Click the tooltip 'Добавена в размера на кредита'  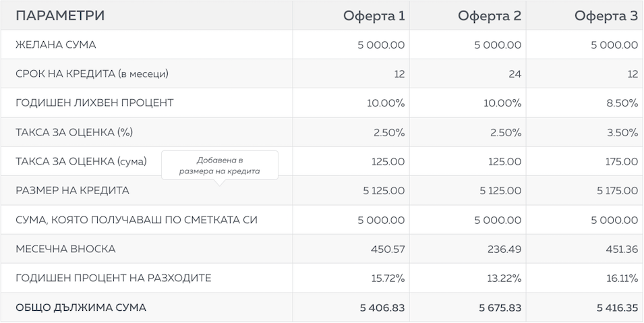(x=220, y=166)
